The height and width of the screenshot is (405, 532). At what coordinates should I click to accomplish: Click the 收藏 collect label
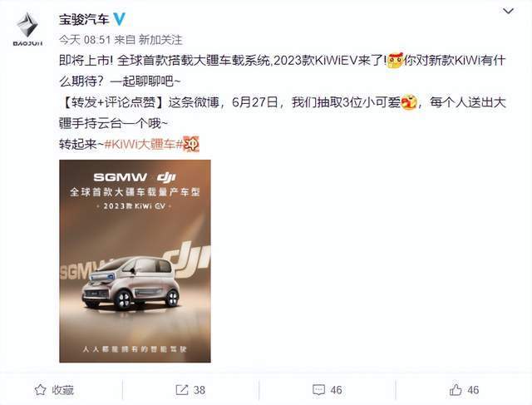[63, 390]
